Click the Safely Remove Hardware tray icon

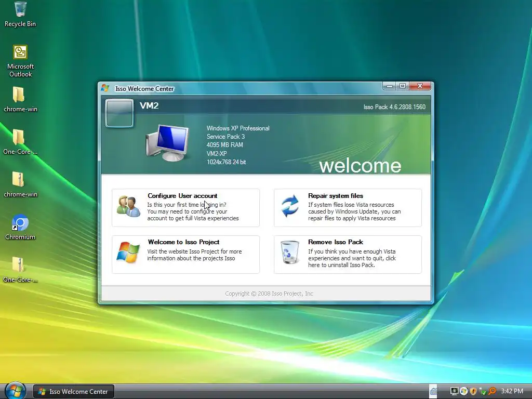(482, 392)
